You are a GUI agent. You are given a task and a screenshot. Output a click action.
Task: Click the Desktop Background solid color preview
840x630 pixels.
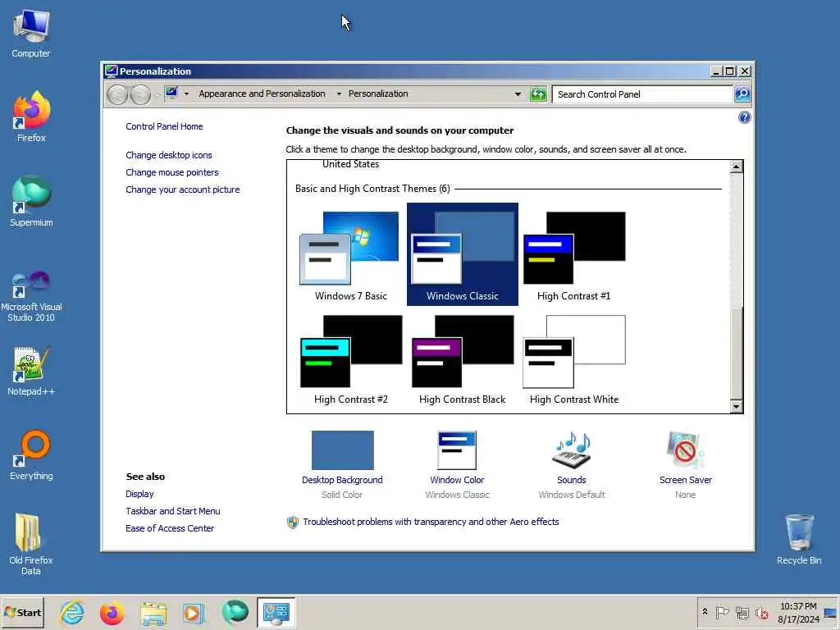[x=342, y=450]
